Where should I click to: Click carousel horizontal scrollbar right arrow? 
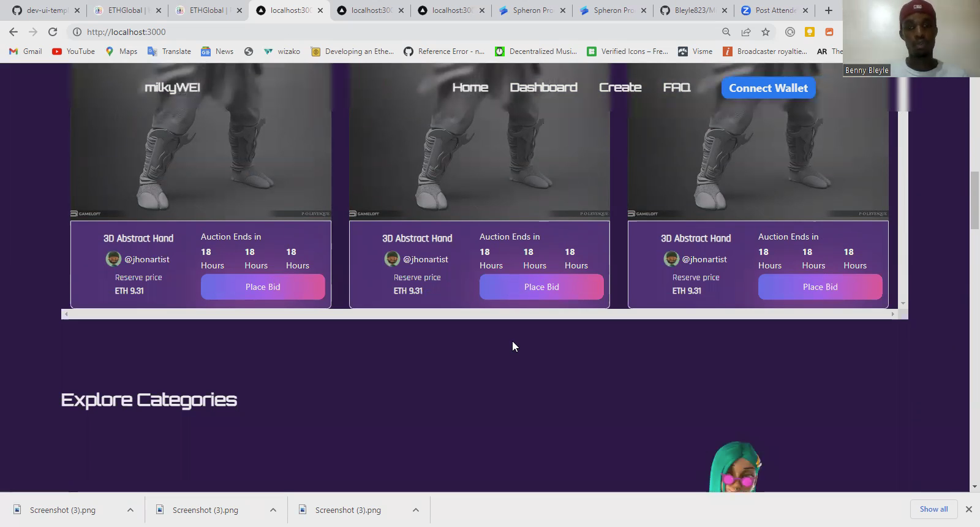(893, 314)
